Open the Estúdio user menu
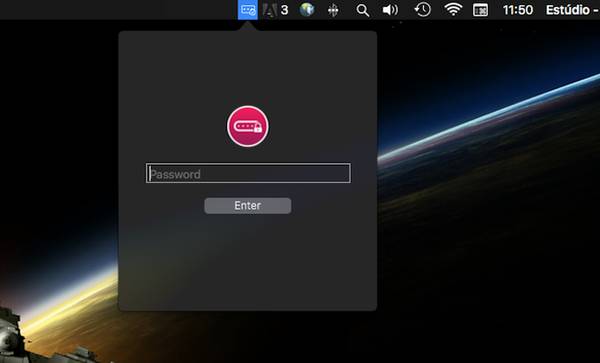The width and height of the screenshot is (600, 363). tap(572, 10)
